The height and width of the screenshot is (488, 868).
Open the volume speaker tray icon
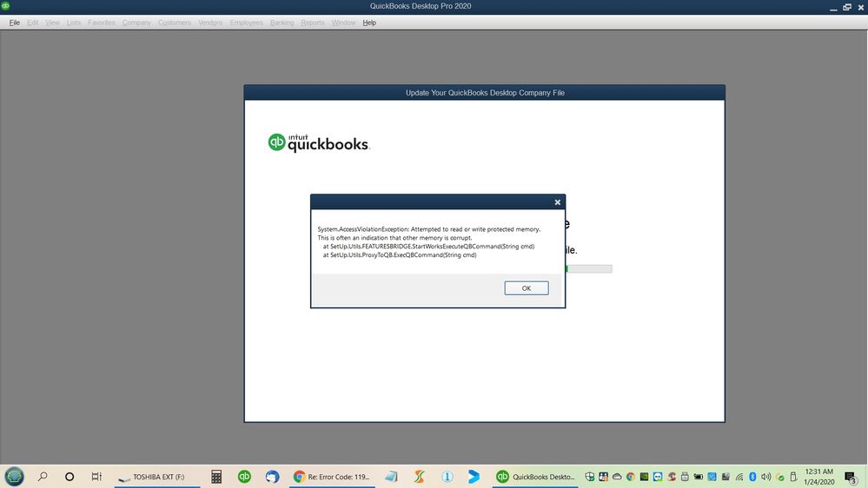coord(766,477)
